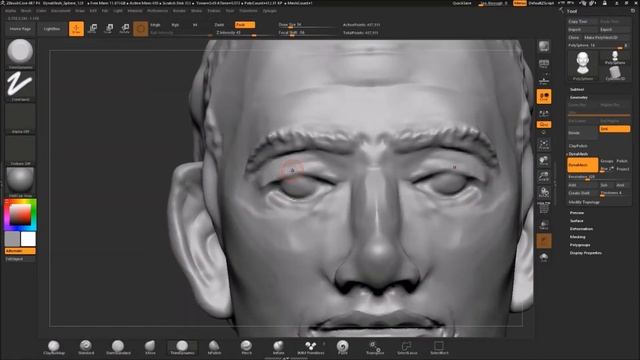The height and width of the screenshot is (360, 640).
Task: Toggle PolyF line fill in right shelf
Action: tap(544, 208)
